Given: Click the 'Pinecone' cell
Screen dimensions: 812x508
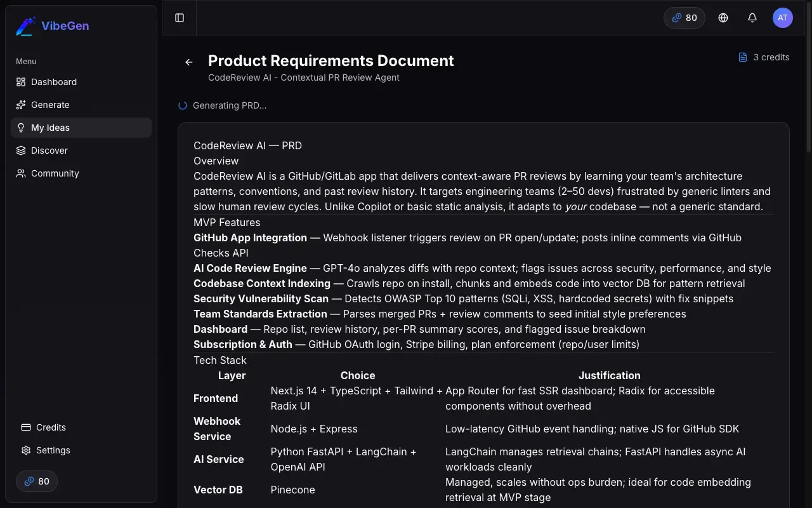Looking at the screenshot, I should click(293, 490).
